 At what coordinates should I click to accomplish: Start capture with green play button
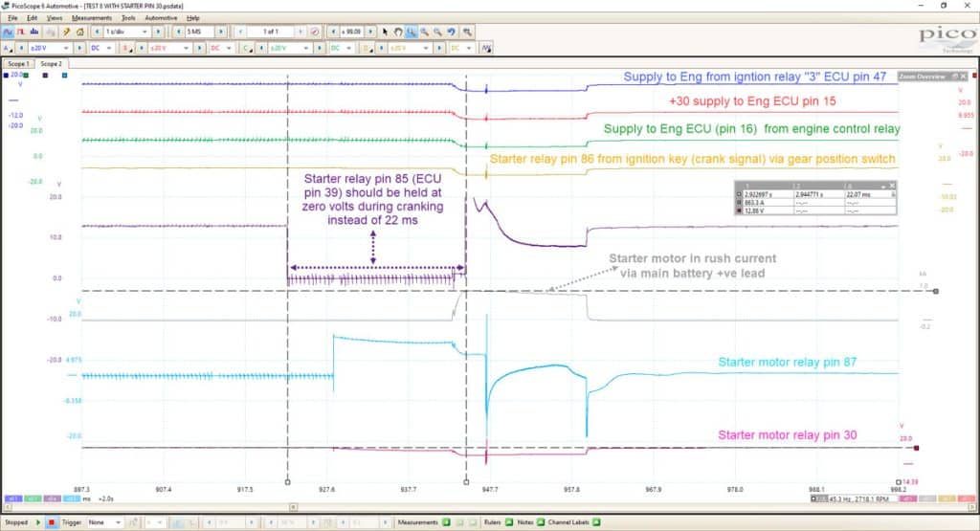(x=38, y=522)
